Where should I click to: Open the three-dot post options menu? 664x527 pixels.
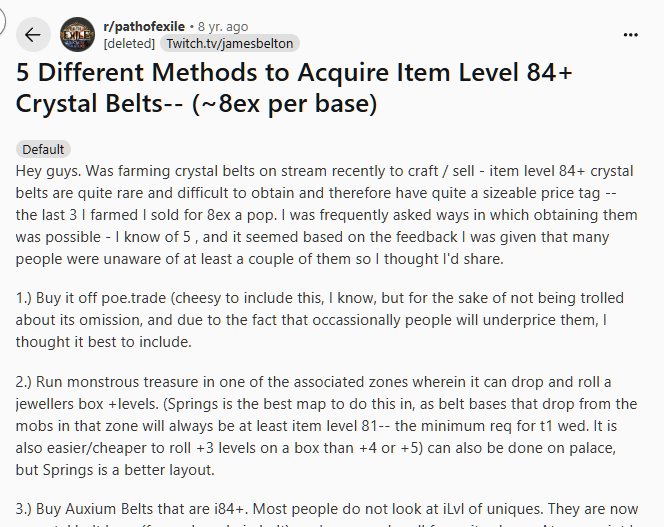pos(631,35)
